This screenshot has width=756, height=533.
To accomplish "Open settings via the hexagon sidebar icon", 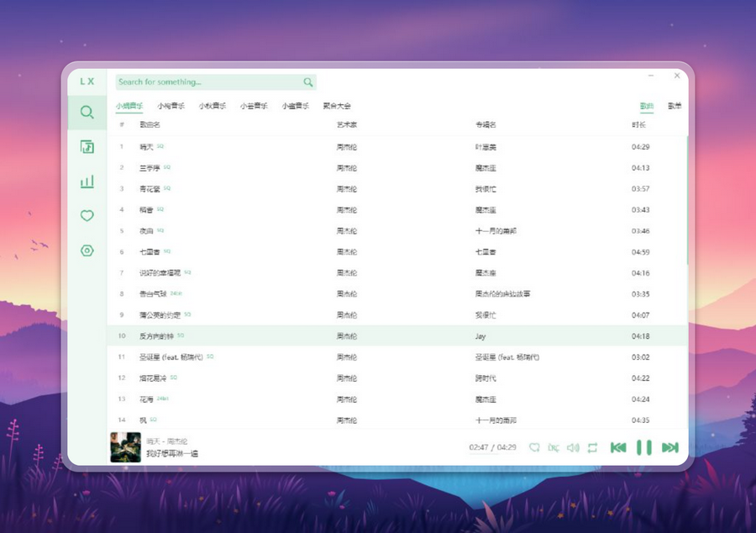I will click(x=87, y=251).
